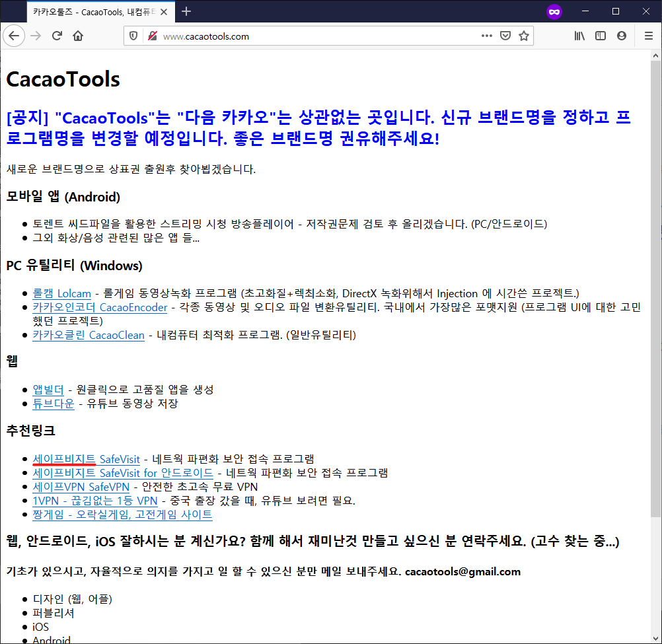Reload the current page
The image size is (662, 644).
tap(57, 36)
